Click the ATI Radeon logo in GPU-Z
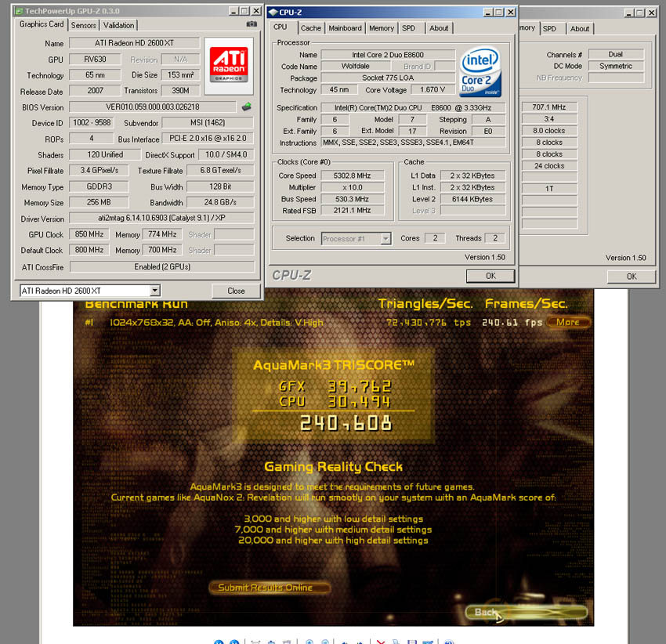The image size is (666, 644). (x=229, y=66)
